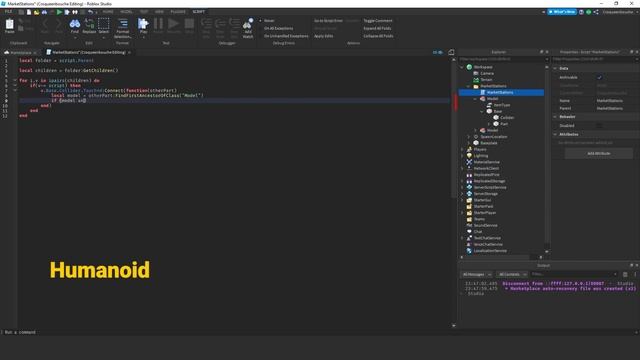640x360 pixels.
Task: Open the All Messages dropdown in Output
Action: click(476, 274)
